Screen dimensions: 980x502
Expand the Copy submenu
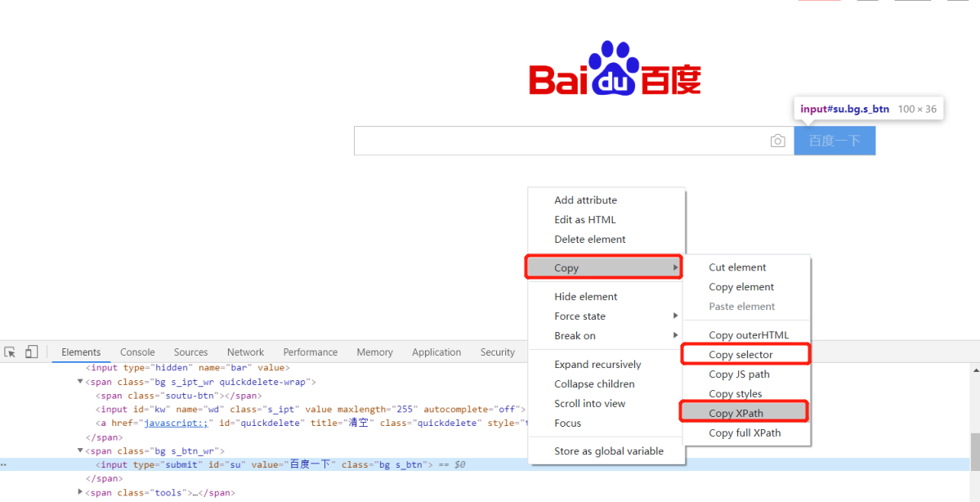[x=604, y=268]
